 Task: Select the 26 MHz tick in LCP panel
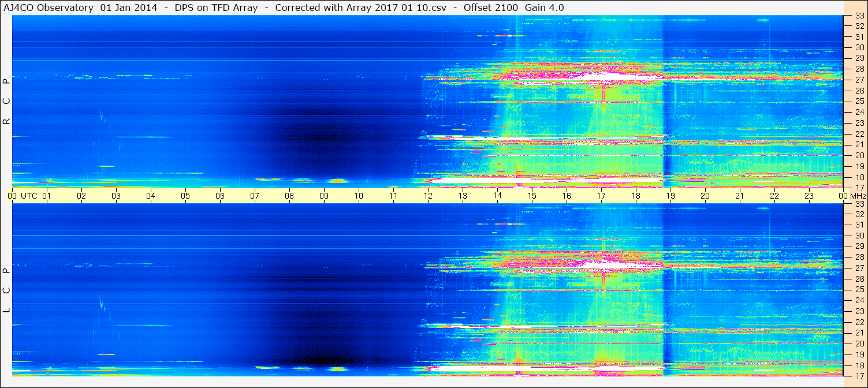pyautogui.click(x=859, y=279)
